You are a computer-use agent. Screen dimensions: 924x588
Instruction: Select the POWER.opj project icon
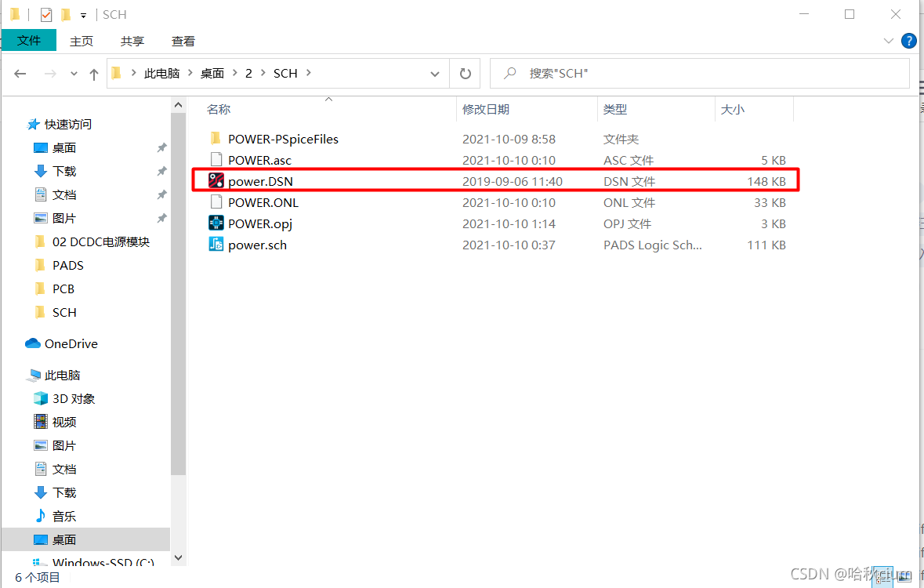[216, 223]
